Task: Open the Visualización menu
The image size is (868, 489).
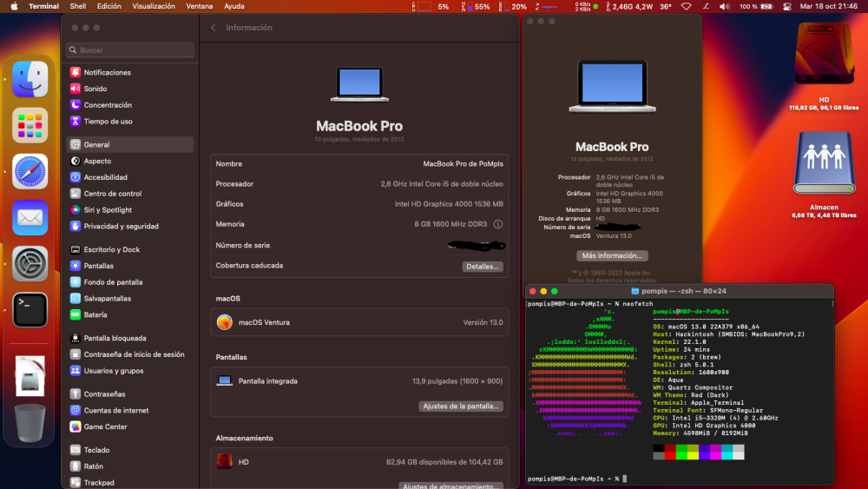Action: pos(154,7)
